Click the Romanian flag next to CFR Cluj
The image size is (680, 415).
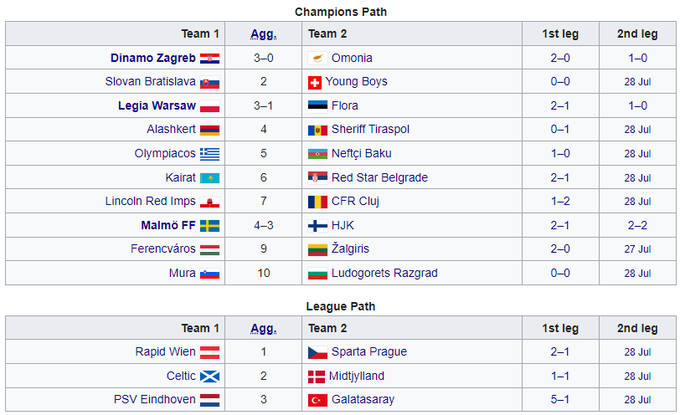[x=316, y=202]
